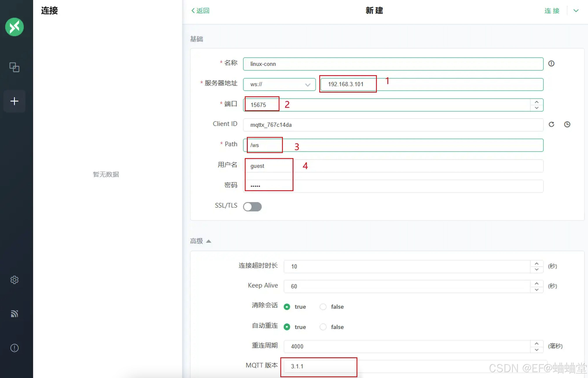Select false for 自动重连
Viewport: 588px width, 378px height.
(x=332, y=327)
